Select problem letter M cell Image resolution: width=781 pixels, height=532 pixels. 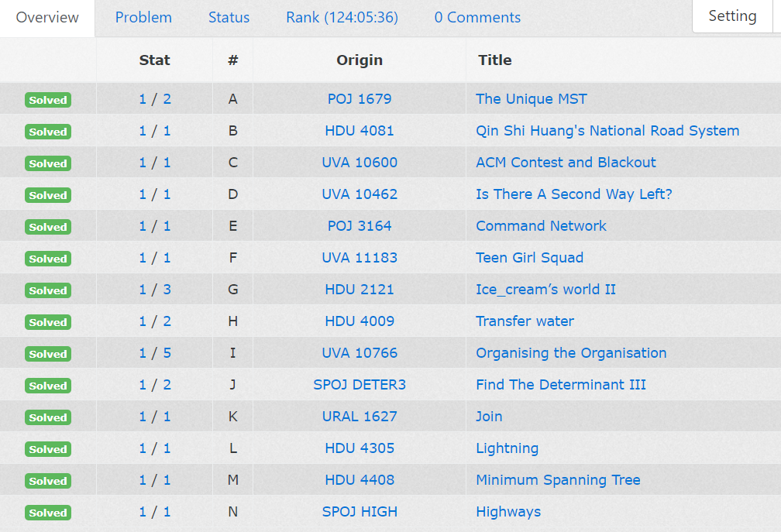pos(232,480)
